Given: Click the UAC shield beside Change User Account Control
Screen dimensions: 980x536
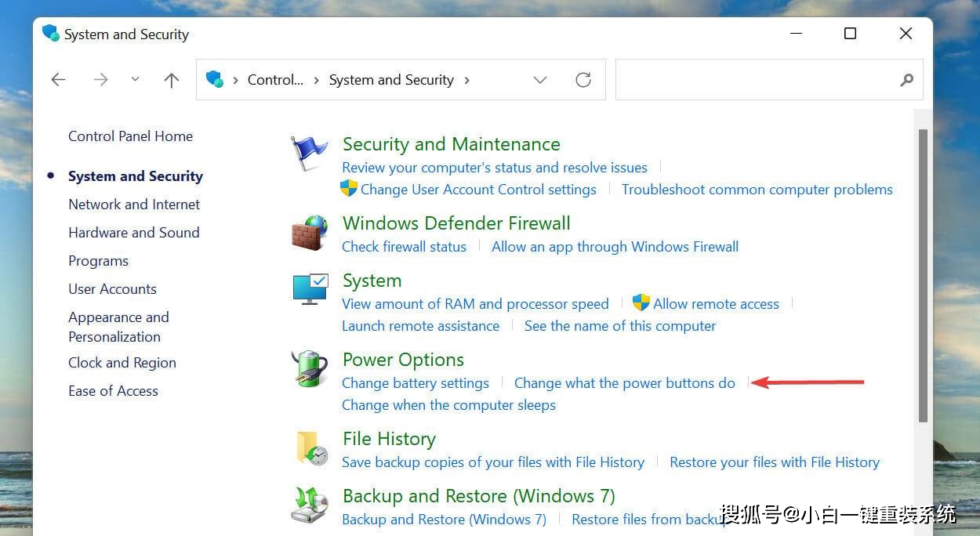Looking at the screenshot, I should coord(349,189).
